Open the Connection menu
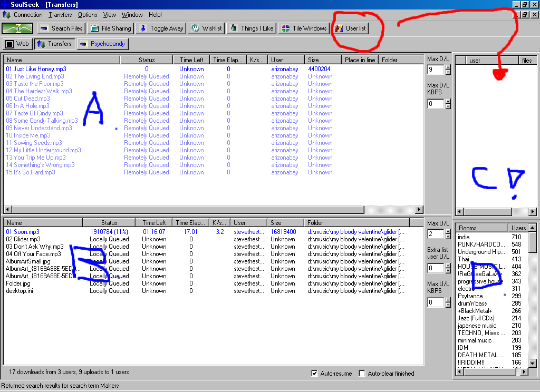Viewport: 540px width, 392px height. 28,15
